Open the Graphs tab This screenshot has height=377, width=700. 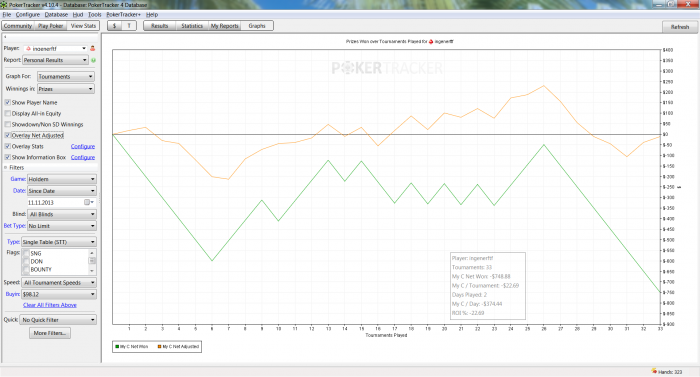[x=257, y=26]
